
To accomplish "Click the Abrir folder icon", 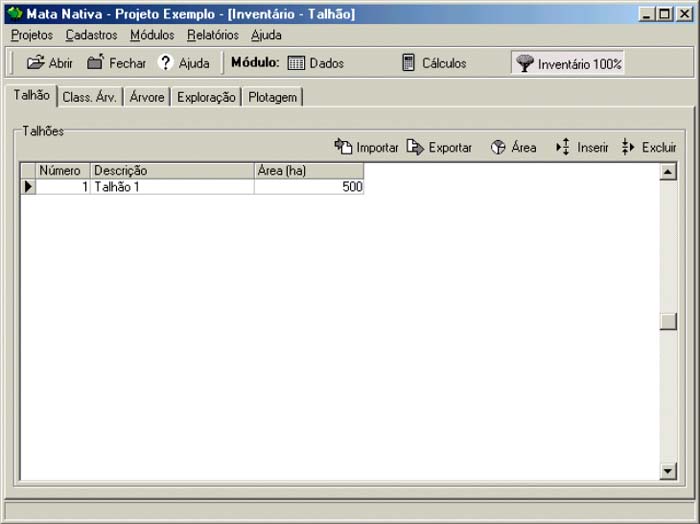I will coord(35,63).
